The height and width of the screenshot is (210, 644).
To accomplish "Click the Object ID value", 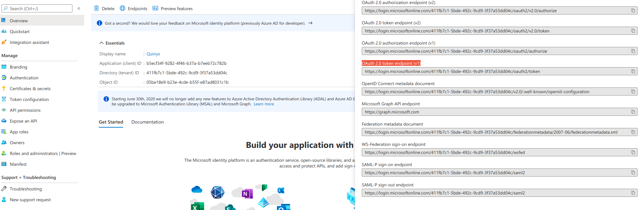I will click(x=187, y=82).
